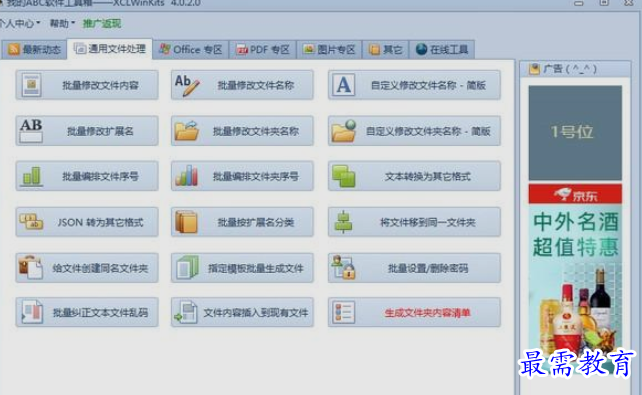Click the insert arrow icon for 文件内容插入到现有文件

pyautogui.click(x=186, y=312)
